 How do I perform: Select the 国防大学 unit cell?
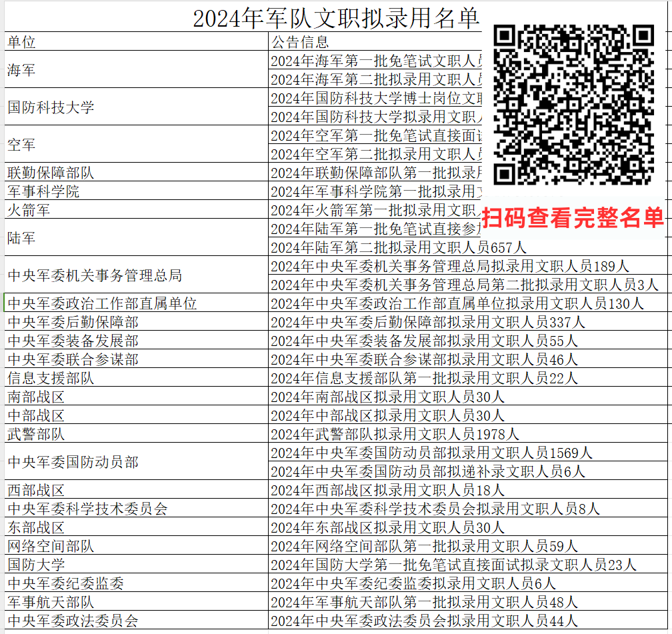point(136,565)
